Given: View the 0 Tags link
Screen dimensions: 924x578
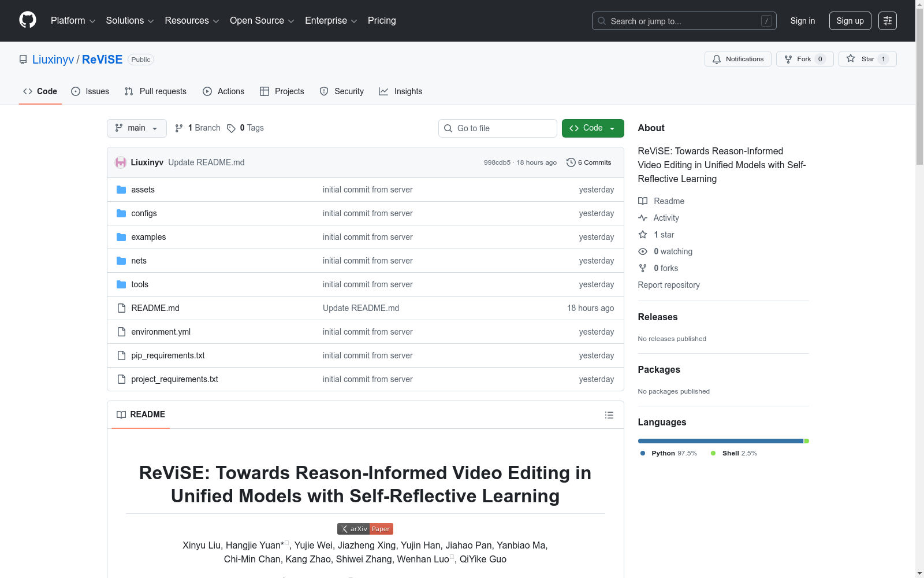Looking at the screenshot, I should click(x=245, y=128).
